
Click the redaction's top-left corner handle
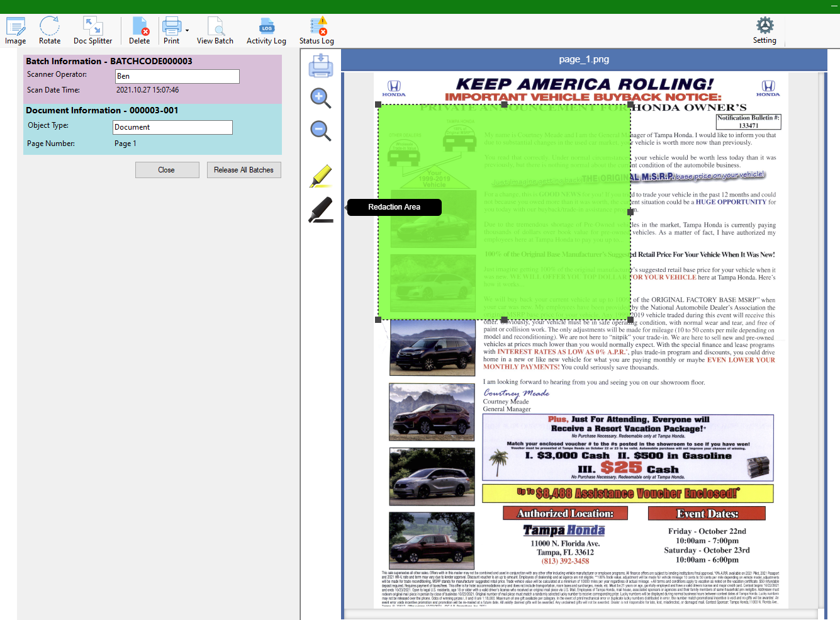click(x=378, y=105)
